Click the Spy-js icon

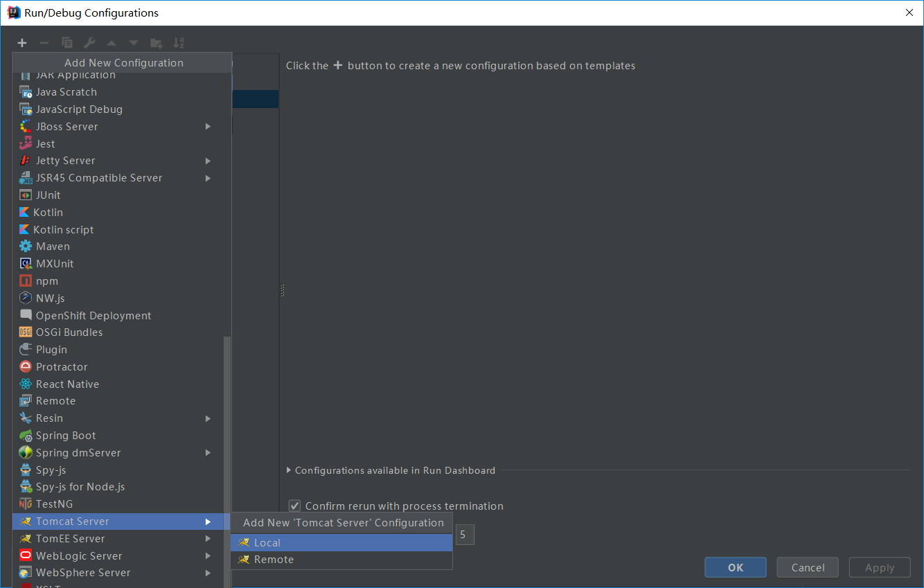pos(26,470)
